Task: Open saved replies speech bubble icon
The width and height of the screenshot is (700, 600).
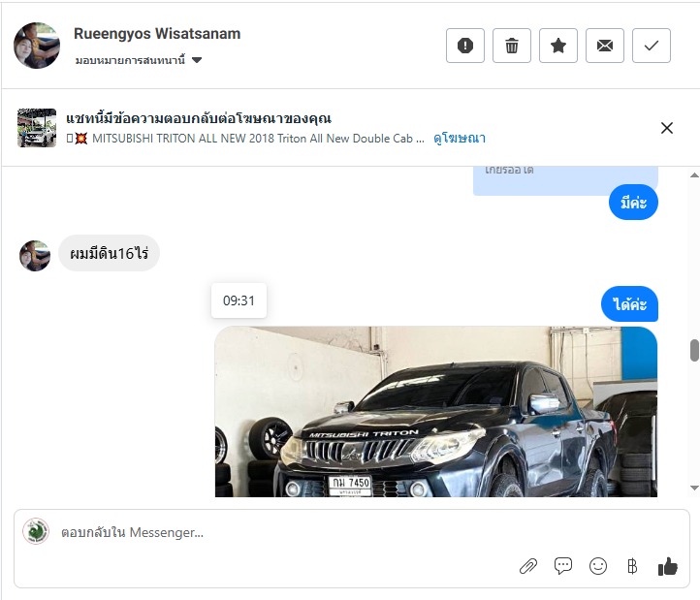Action: [x=563, y=567]
